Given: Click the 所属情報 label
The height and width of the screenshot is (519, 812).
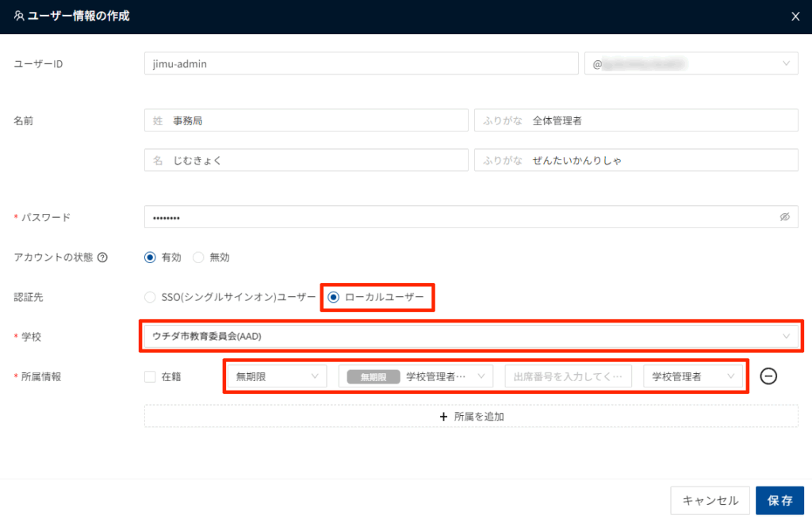Looking at the screenshot, I should click(41, 376).
